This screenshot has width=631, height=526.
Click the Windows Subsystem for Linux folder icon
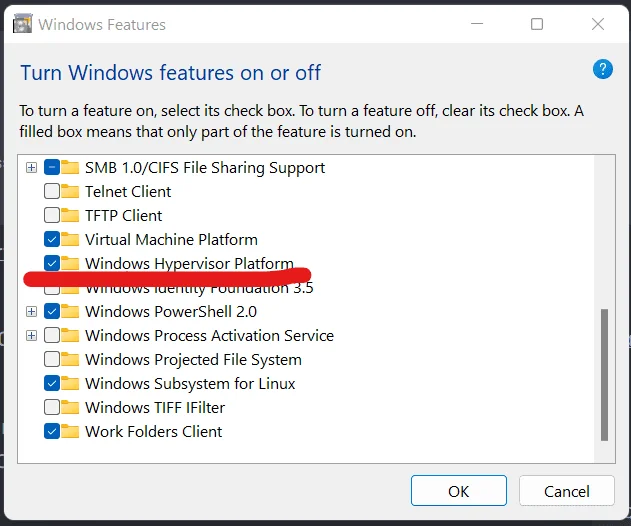pos(70,383)
